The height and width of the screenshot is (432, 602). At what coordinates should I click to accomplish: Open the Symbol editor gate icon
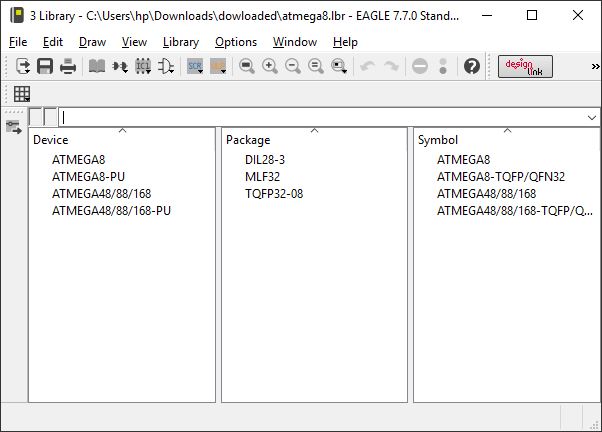click(x=166, y=66)
